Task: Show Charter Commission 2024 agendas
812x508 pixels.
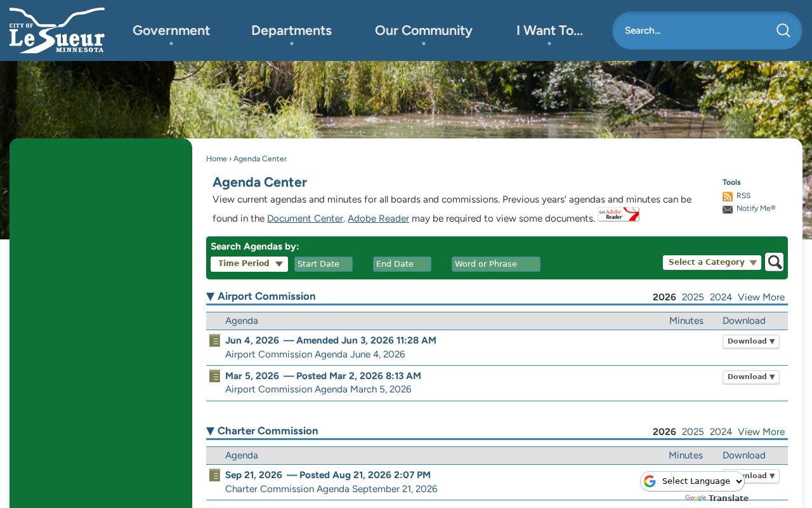Action: pos(721,432)
